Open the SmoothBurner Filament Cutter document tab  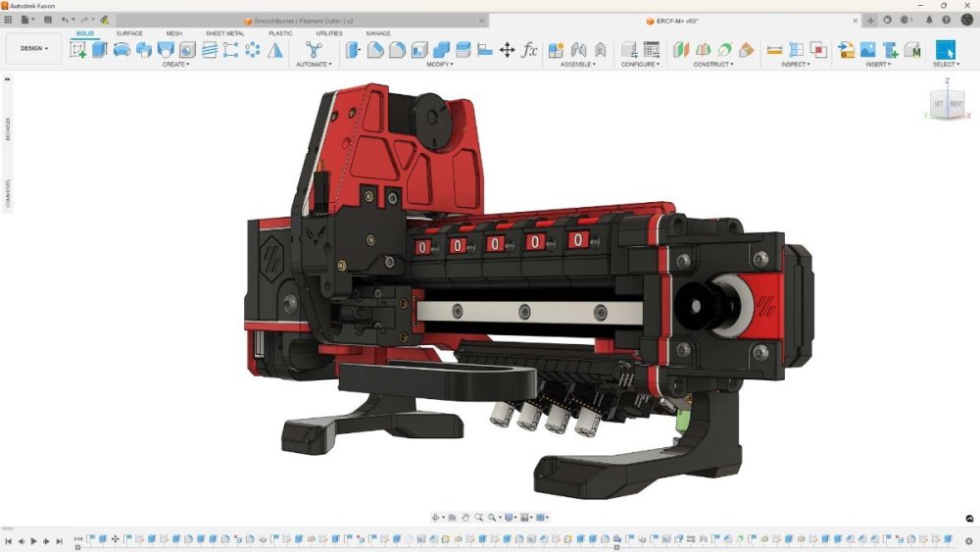click(303, 21)
